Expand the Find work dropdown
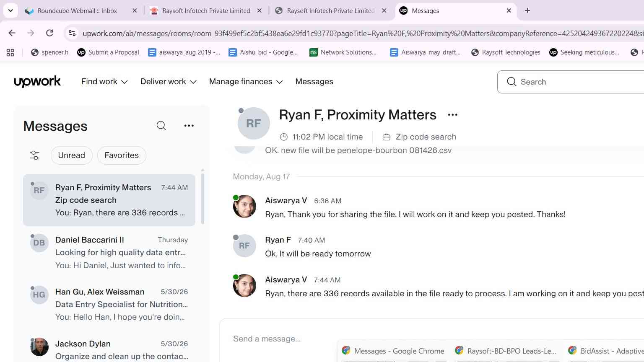Viewport: 644px width, 362px height. click(x=104, y=82)
